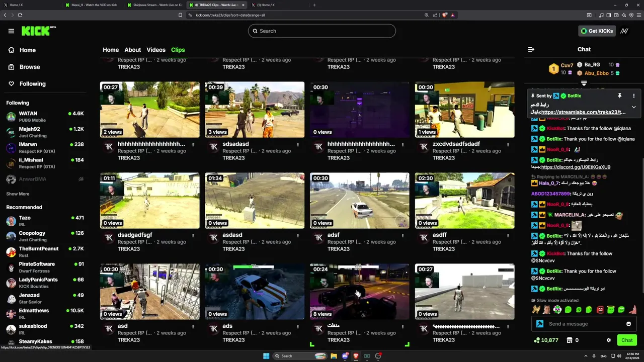
Task: Expand the chat leaderboard handle
Action: [x=584, y=83]
